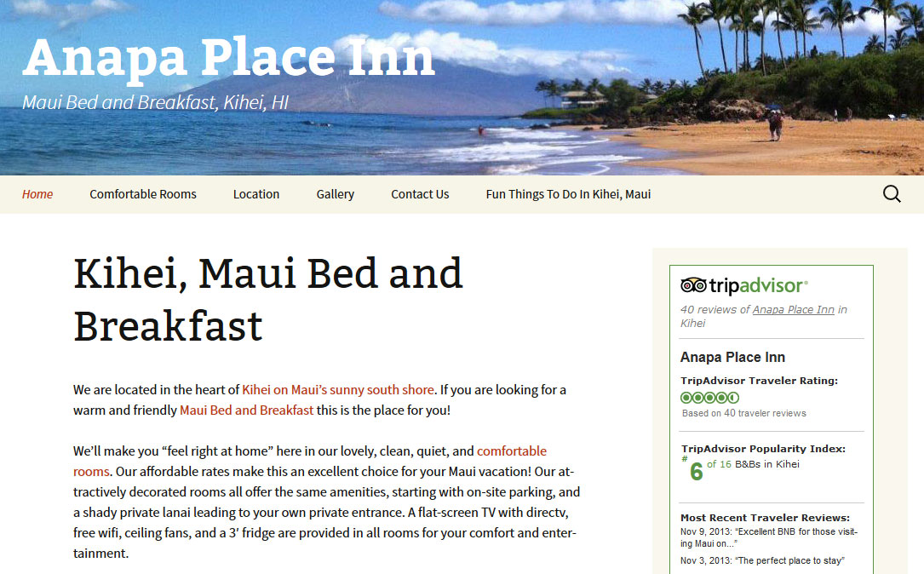Open the 16 B&Bs in Kihei ranking link
The width and height of the screenshot is (924, 574).
[x=753, y=464]
